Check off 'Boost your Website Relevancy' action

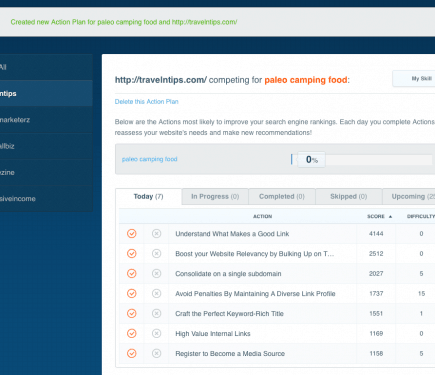[132, 253]
